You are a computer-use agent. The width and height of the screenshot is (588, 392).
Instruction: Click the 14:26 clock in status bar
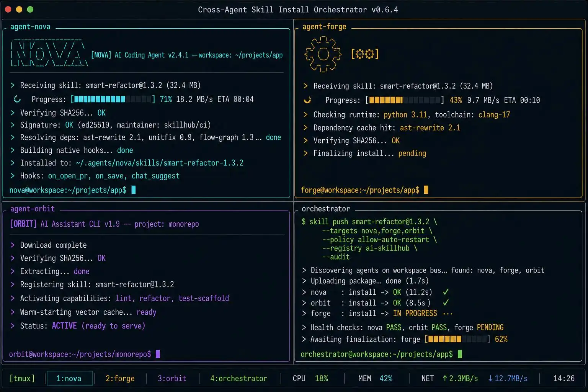click(x=564, y=378)
